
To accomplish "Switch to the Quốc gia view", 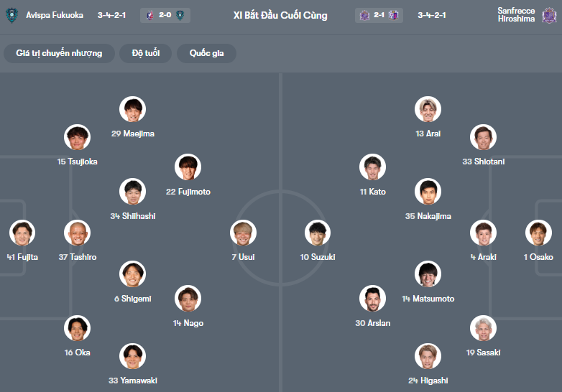I will (x=207, y=53).
